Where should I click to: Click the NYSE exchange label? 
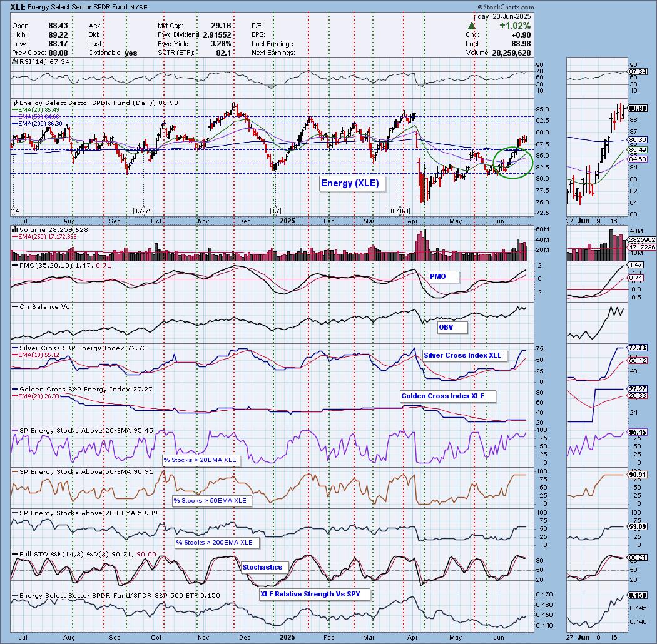click(x=138, y=7)
